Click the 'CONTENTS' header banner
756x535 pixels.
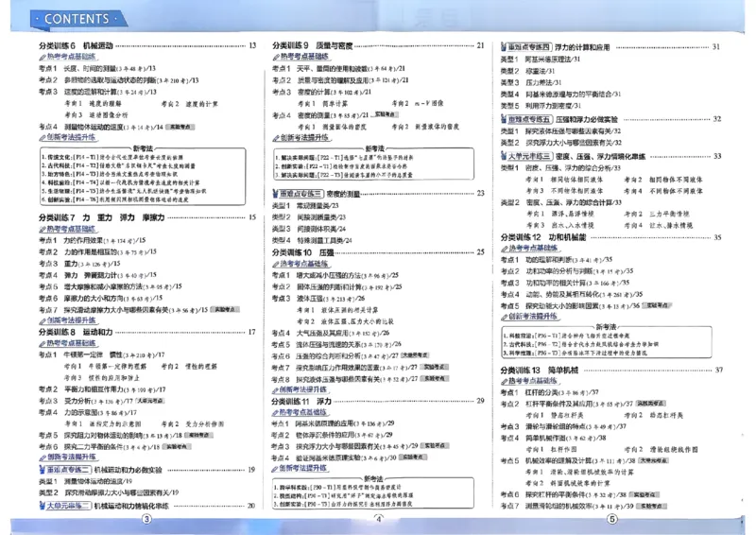coord(77,19)
